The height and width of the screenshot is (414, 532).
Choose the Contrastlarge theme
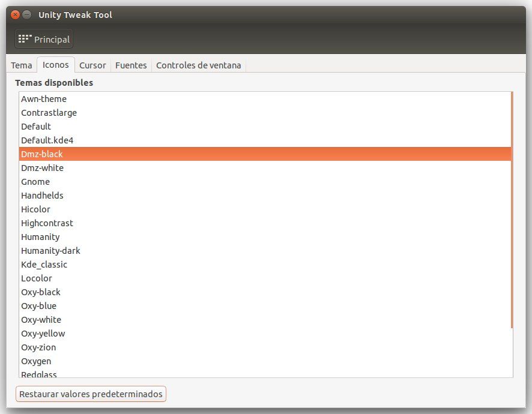[265, 113]
